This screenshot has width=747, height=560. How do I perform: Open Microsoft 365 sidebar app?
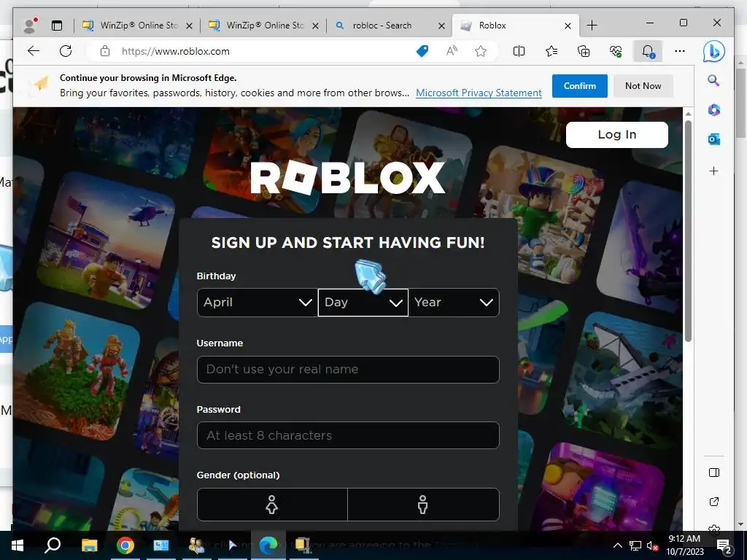pos(713,110)
